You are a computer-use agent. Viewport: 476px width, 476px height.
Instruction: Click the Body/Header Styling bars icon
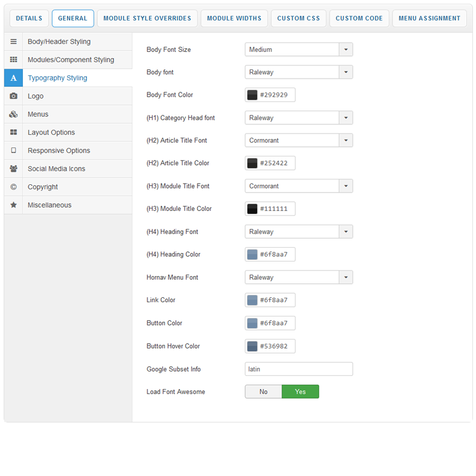coord(13,42)
